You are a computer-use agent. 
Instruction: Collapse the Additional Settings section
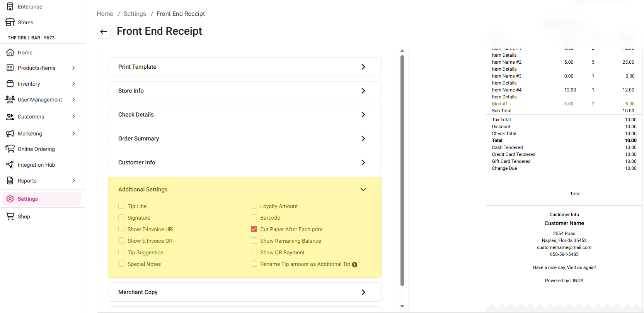[x=363, y=189]
